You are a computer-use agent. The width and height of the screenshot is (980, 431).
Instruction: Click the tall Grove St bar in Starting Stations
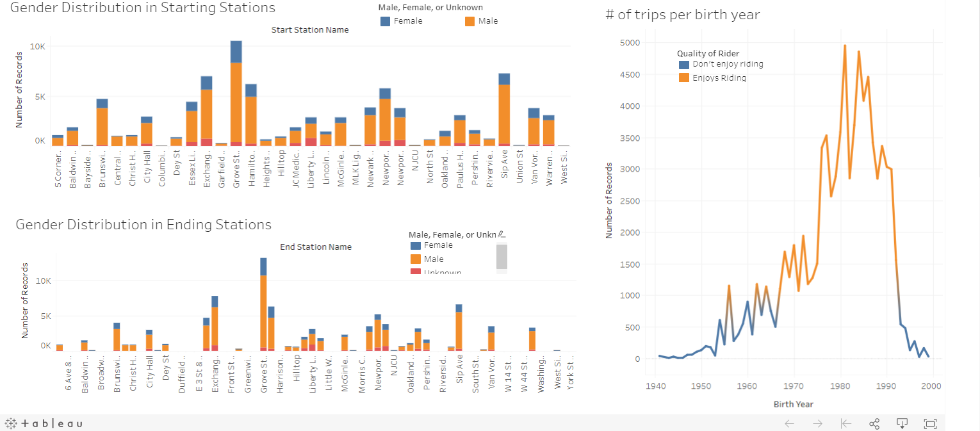[x=236, y=94]
